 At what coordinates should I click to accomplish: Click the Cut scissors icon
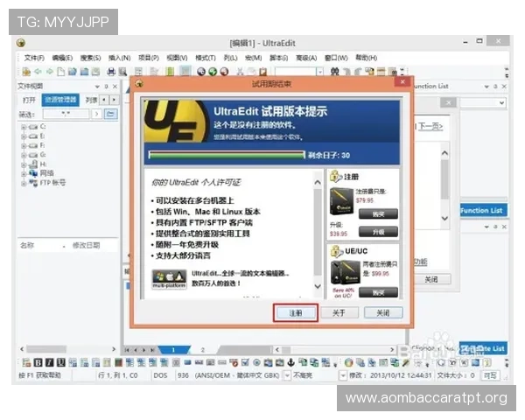click(x=240, y=72)
